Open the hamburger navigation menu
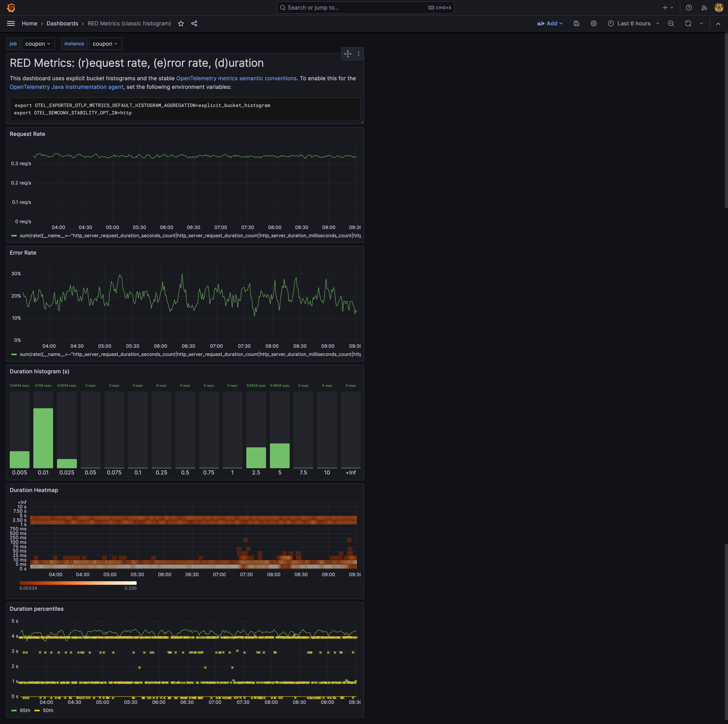The width and height of the screenshot is (728, 724). 11,23
